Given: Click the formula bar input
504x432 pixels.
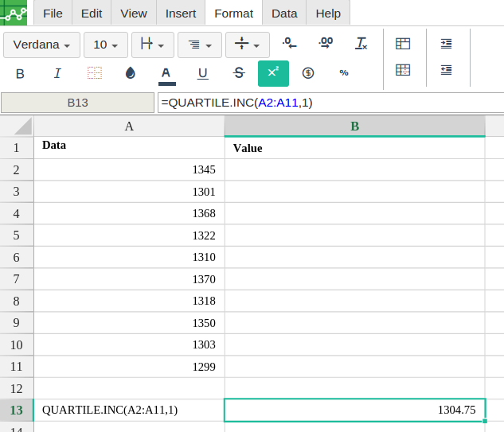Looking at the screenshot, I should (330, 103).
